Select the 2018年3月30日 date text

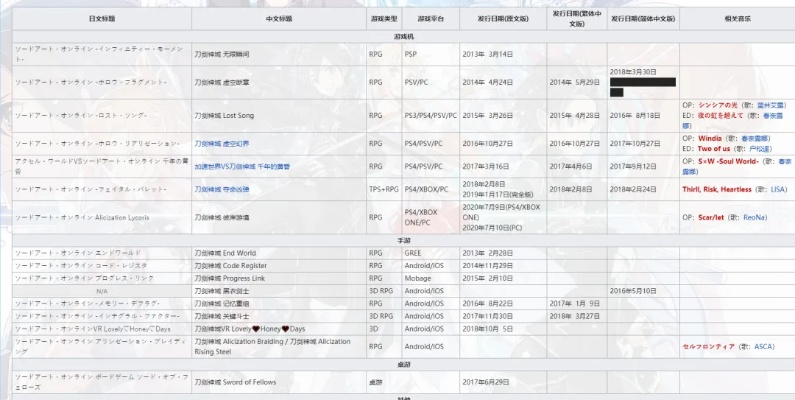633,72
